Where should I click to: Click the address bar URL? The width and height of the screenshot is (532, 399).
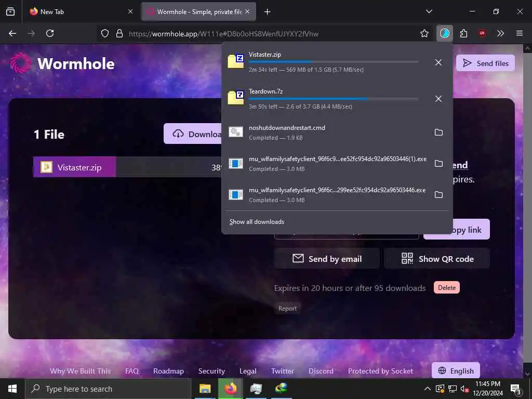[223, 34]
